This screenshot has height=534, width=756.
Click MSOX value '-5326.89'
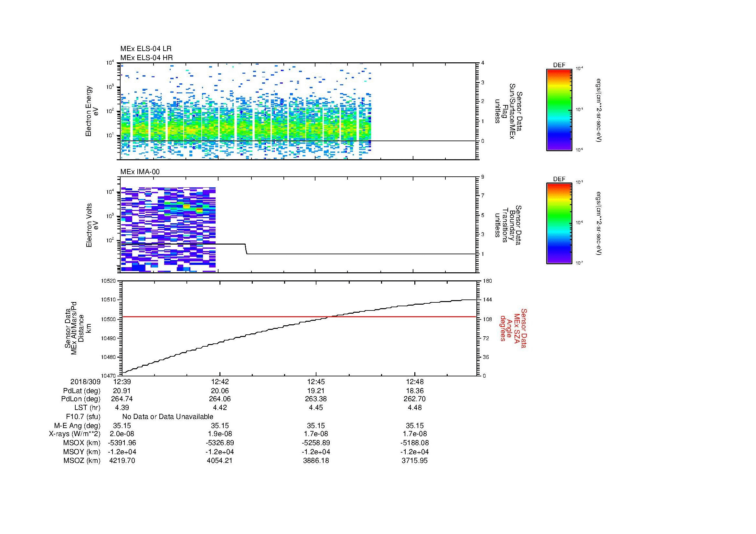pos(220,443)
